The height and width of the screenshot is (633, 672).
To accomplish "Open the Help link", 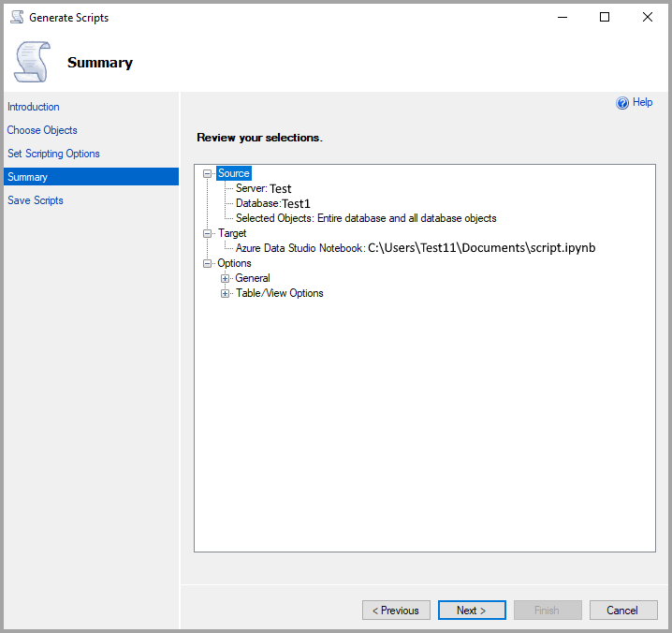I will pos(642,102).
